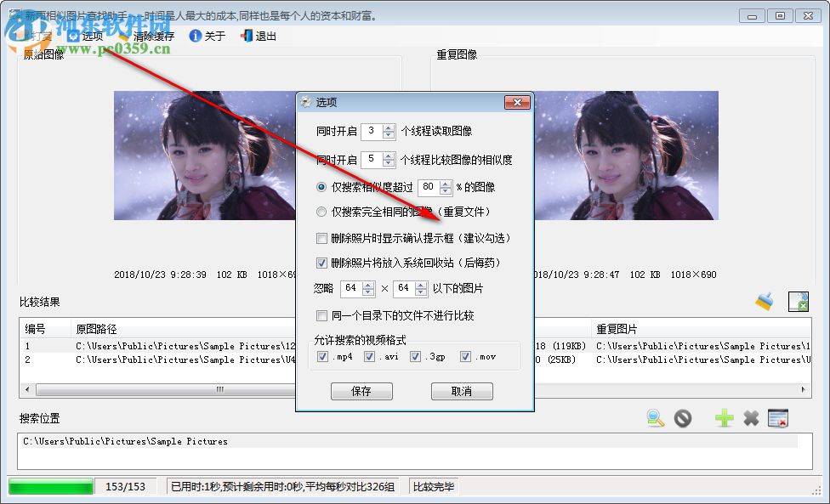
Task: Click the similarity percentage stepper up arrow
Action: pyautogui.click(x=446, y=182)
